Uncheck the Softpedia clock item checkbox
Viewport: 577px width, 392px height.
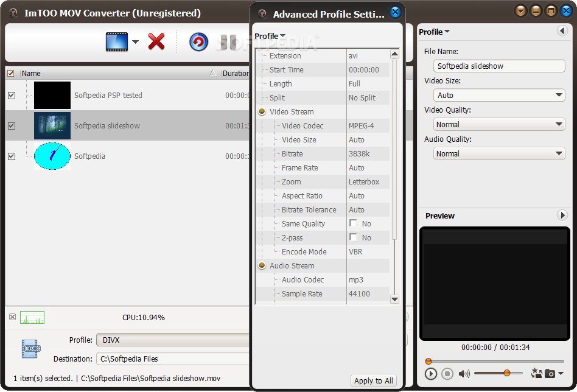tap(12, 156)
